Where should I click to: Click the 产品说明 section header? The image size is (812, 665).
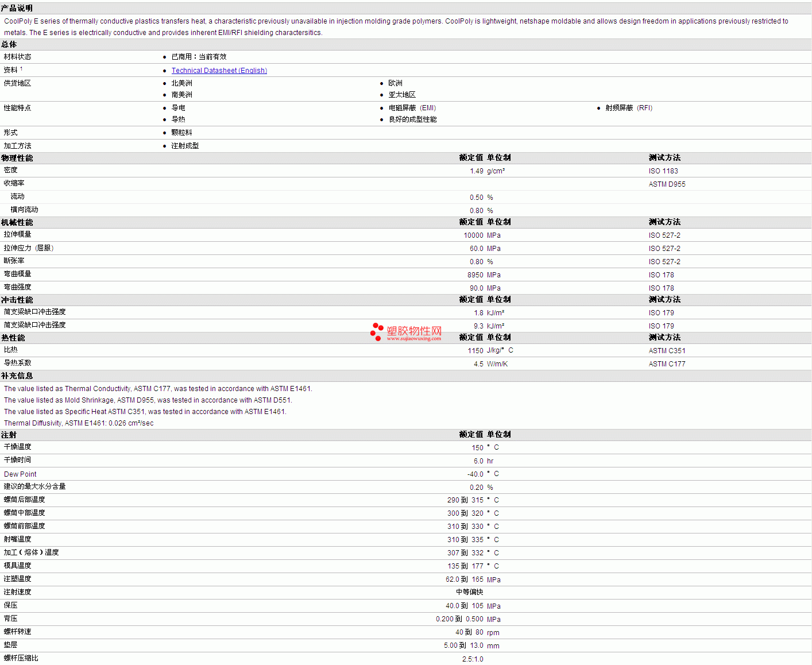(x=17, y=8)
